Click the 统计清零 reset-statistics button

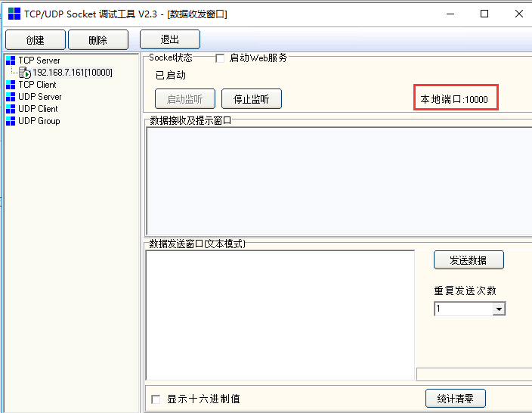pos(456,399)
